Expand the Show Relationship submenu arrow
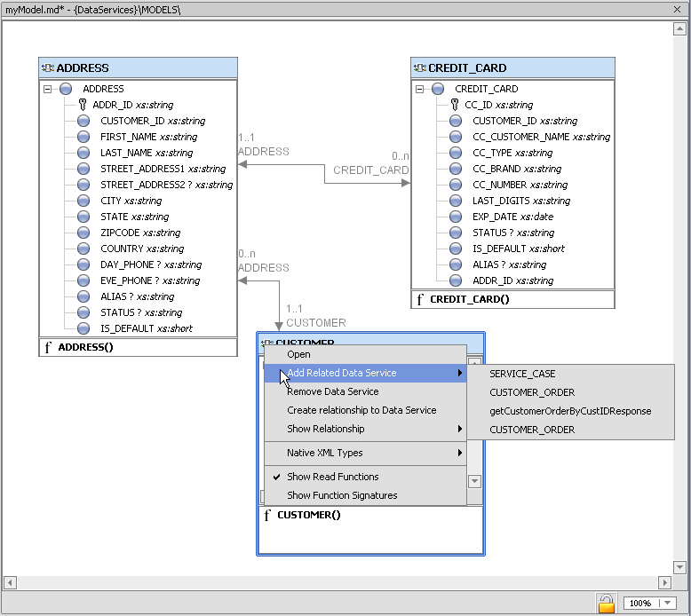Image resolution: width=691 pixels, height=616 pixels. (460, 429)
